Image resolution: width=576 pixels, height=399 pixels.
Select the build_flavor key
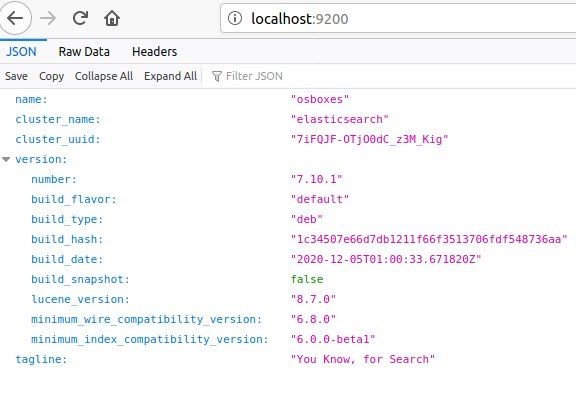coord(74,200)
